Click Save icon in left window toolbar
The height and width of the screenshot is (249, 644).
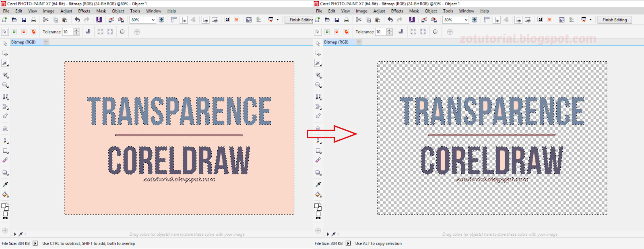[x=24, y=20]
